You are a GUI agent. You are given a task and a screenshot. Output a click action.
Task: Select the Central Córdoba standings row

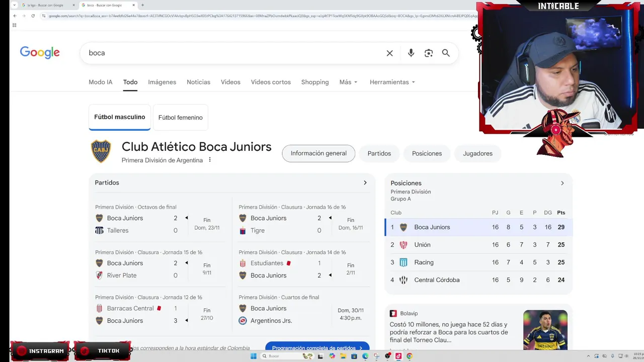tap(478, 280)
